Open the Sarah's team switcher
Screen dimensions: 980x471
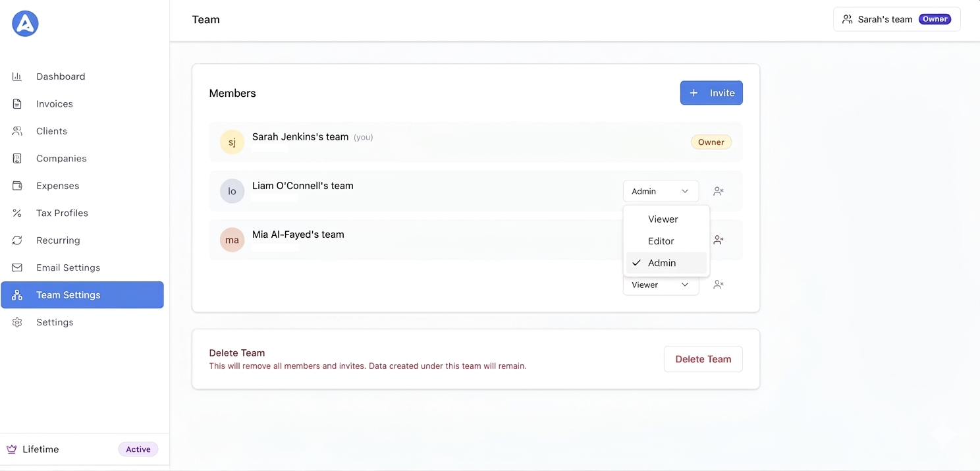[896, 19]
